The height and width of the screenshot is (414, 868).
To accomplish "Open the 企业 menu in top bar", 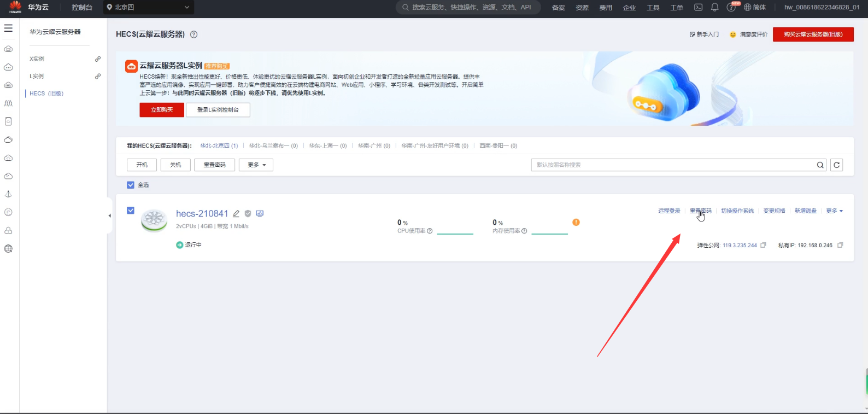I will [x=630, y=8].
